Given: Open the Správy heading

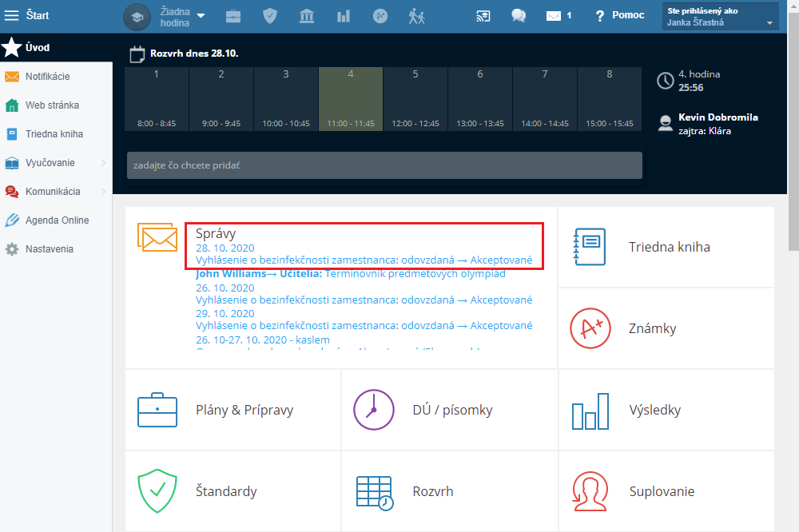Looking at the screenshot, I should point(216,233).
